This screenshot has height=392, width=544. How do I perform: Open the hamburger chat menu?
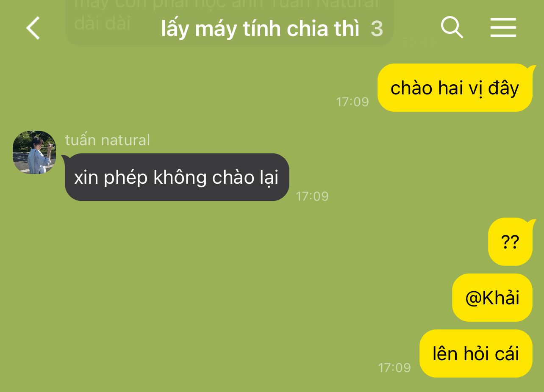coord(503,28)
